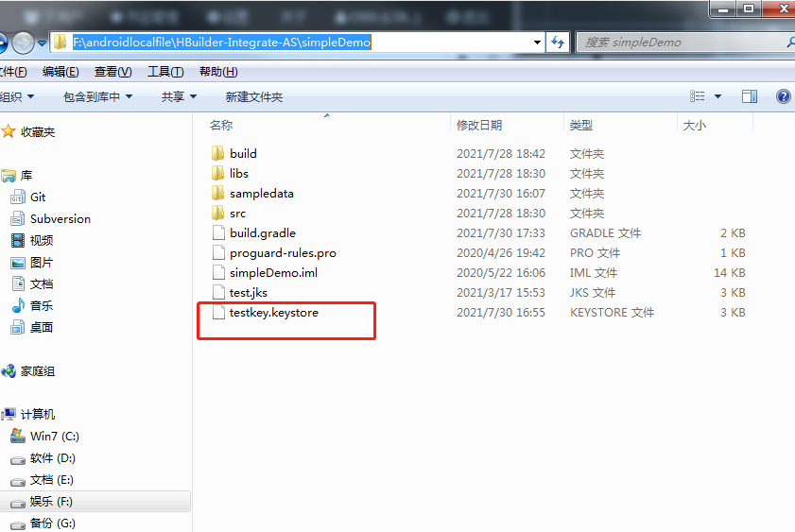The height and width of the screenshot is (532, 795).
Task: Click the 库 libraries icon
Action: click(9, 176)
